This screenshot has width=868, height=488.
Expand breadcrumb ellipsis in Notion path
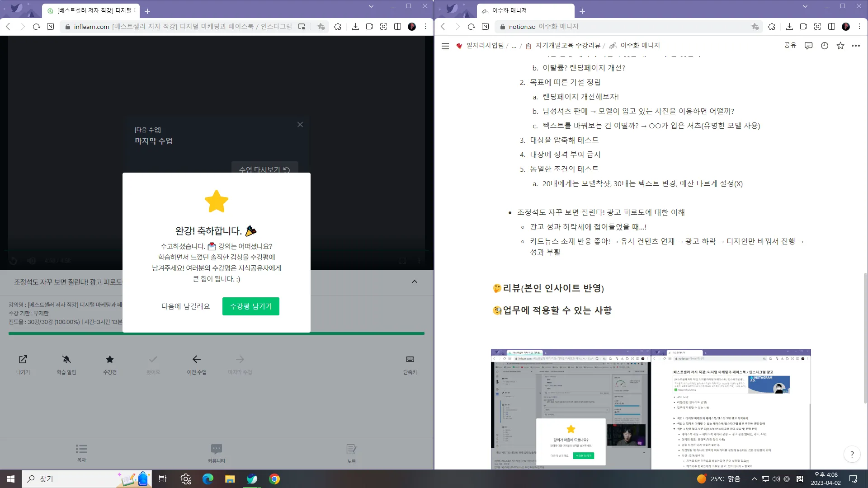pos(514,46)
